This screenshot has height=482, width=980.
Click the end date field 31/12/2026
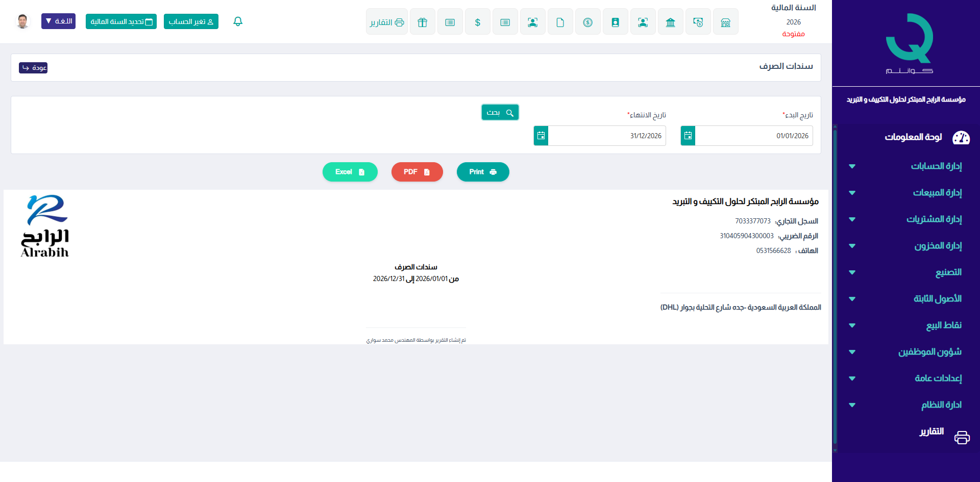606,136
